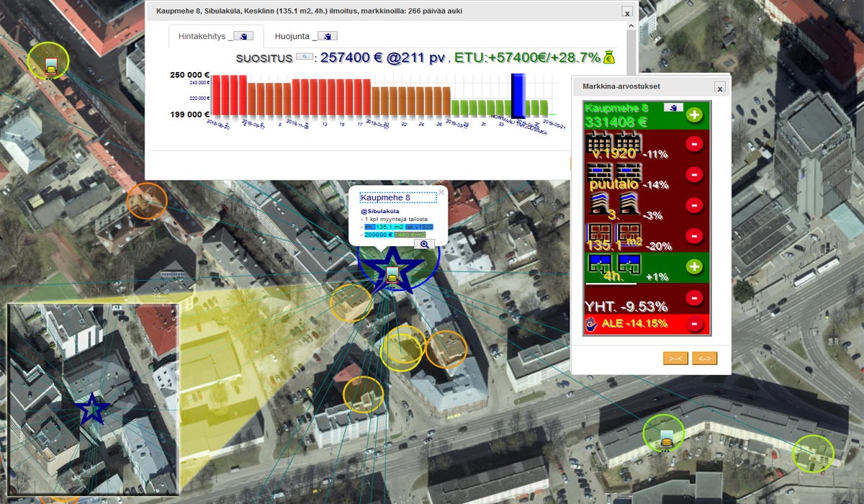This screenshot has height=504, width=864.
Task: Toggle the red minus on the ALE -14.15% row
Action: 694,324
